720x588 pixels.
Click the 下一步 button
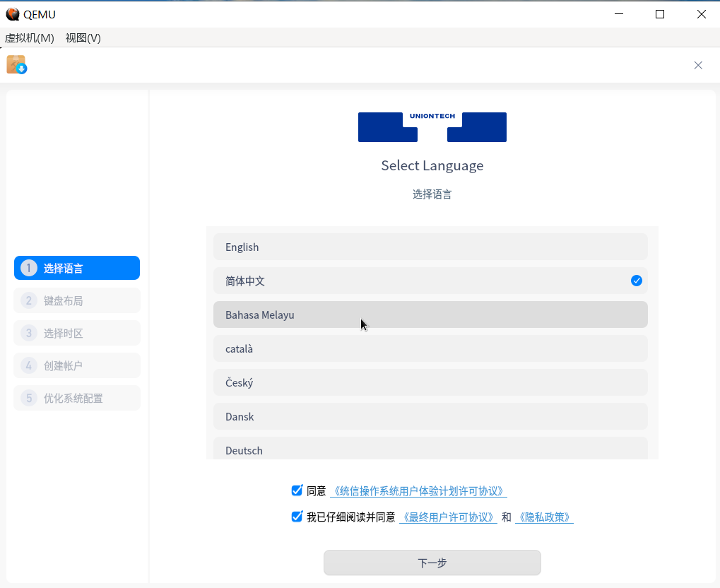click(432, 563)
